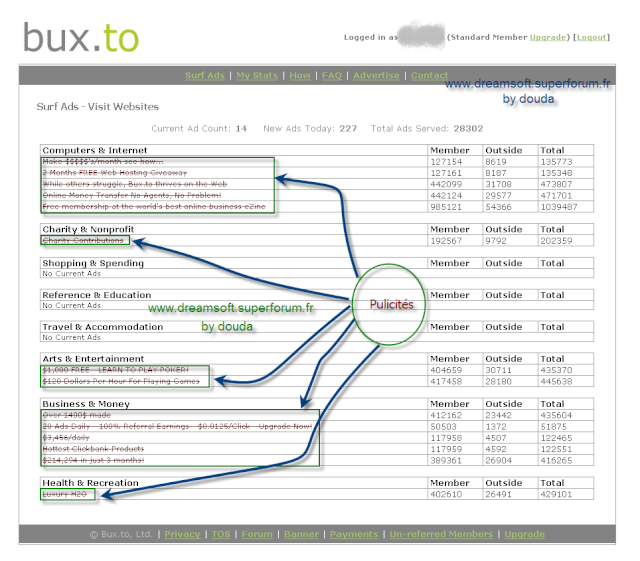Open the Surf Ads navigation link
This screenshot has height=561, width=640.
205,76
